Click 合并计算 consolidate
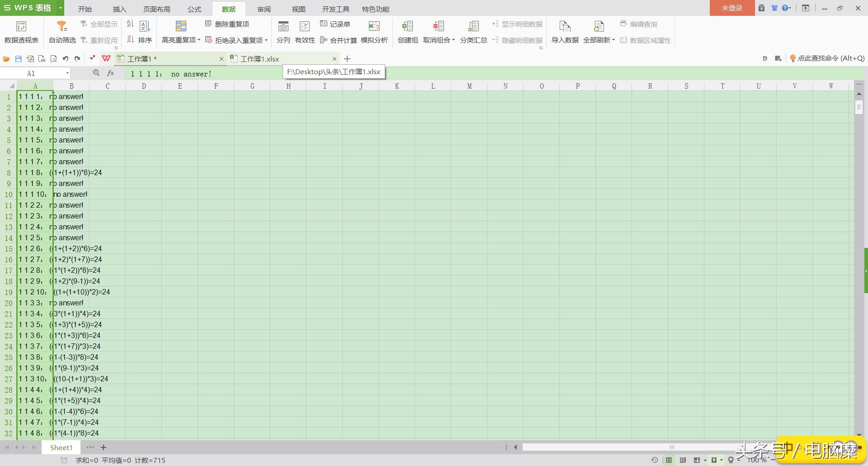 pos(339,40)
